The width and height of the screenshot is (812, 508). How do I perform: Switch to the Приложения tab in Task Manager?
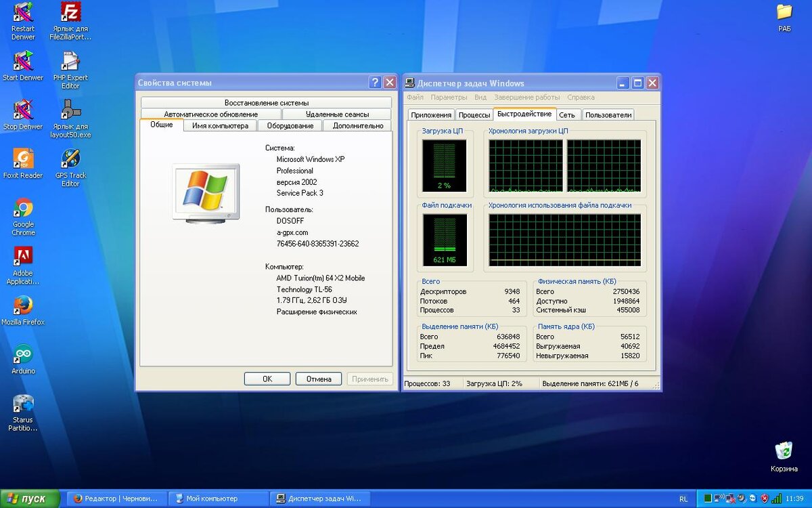click(x=431, y=115)
